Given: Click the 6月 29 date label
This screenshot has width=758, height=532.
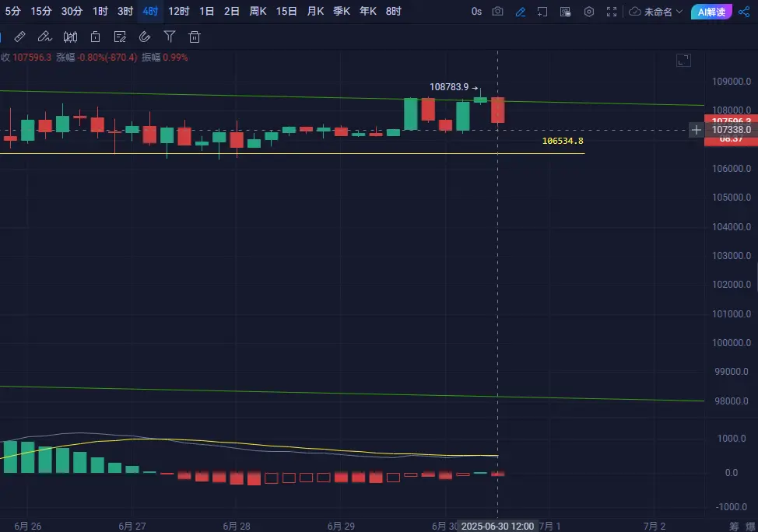Looking at the screenshot, I should click(341, 526).
